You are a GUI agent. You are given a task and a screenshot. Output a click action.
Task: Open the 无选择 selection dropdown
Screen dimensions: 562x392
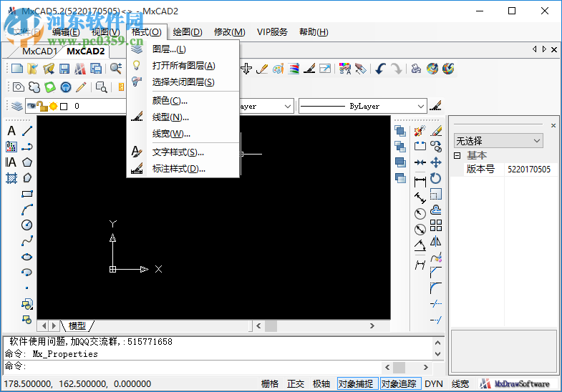(x=498, y=141)
